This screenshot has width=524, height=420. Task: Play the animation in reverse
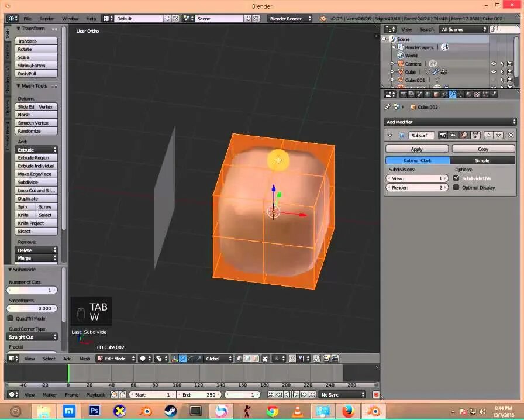pos(287,395)
